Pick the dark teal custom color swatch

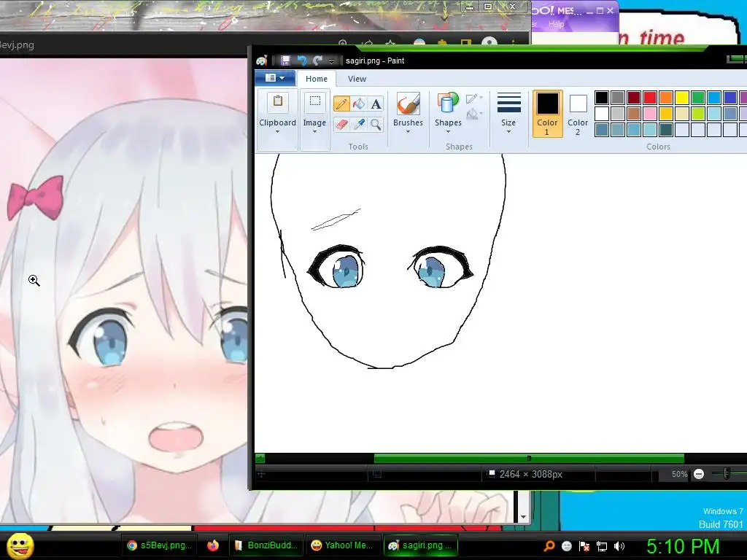tap(666, 130)
